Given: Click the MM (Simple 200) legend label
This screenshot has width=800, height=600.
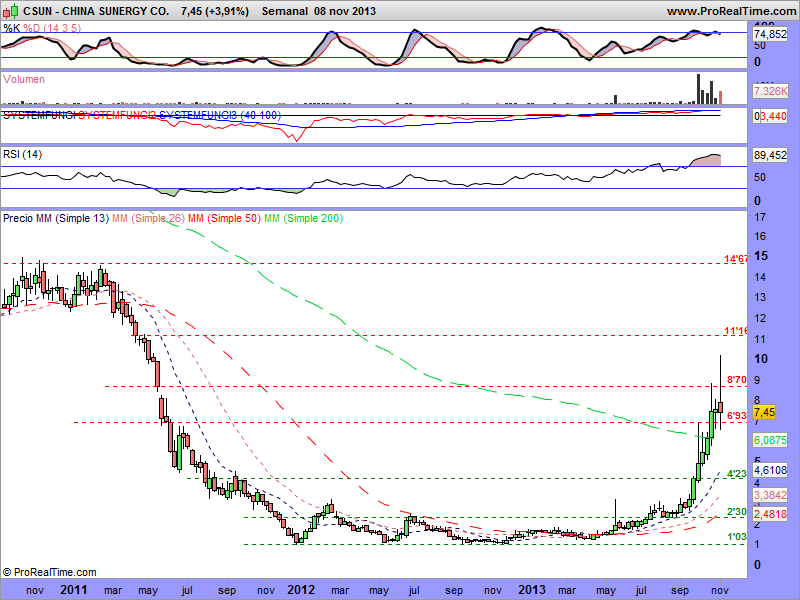Looking at the screenshot, I should tap(304, 218).
